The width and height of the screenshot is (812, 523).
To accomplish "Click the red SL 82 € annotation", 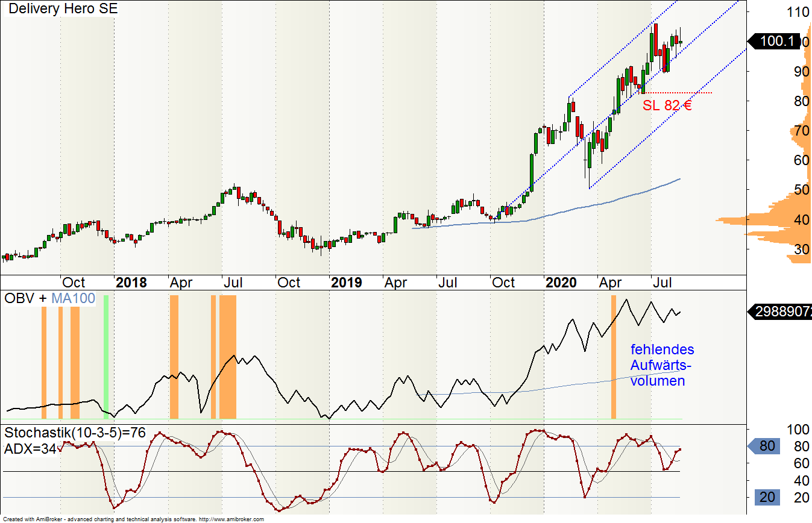I will pyautogui.click(x=667, y=105).
